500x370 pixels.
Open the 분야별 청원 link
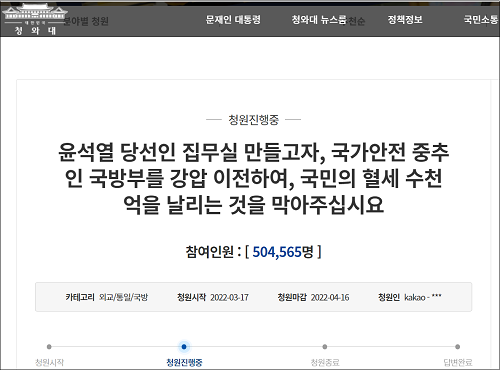pos(86,21)
